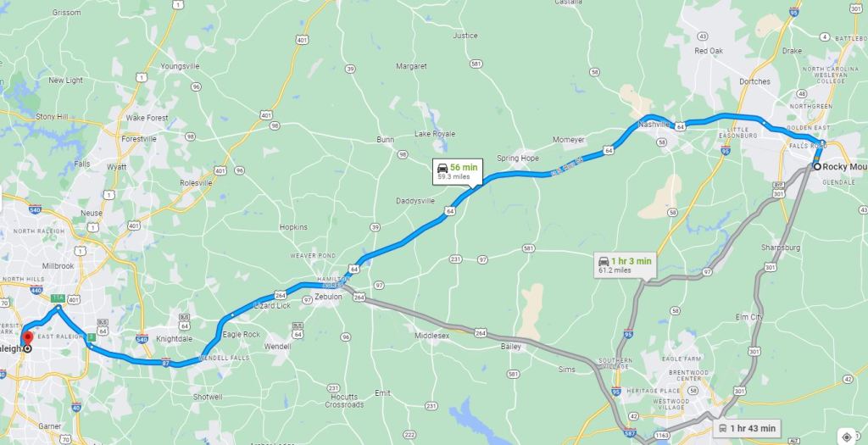868x445 pixels.
Task: Click the Wake Forest town label
Action: coord(147,118)
